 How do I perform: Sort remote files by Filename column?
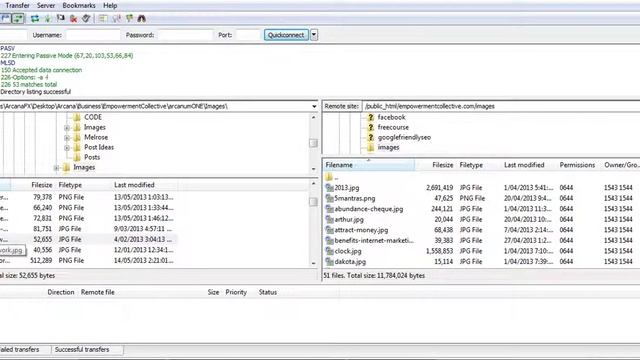(369, 165)
